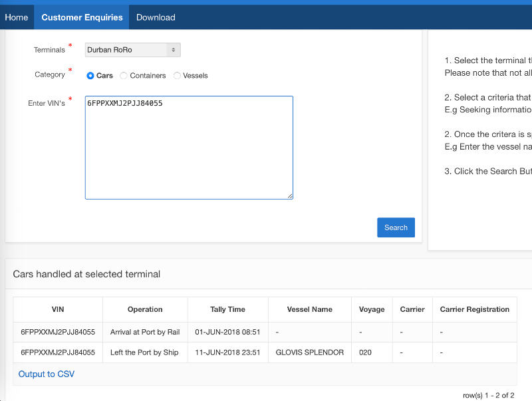Click the VIN cell in Left the Port row
The width and height of the screenshot is (532, 401).
[58, 352]
